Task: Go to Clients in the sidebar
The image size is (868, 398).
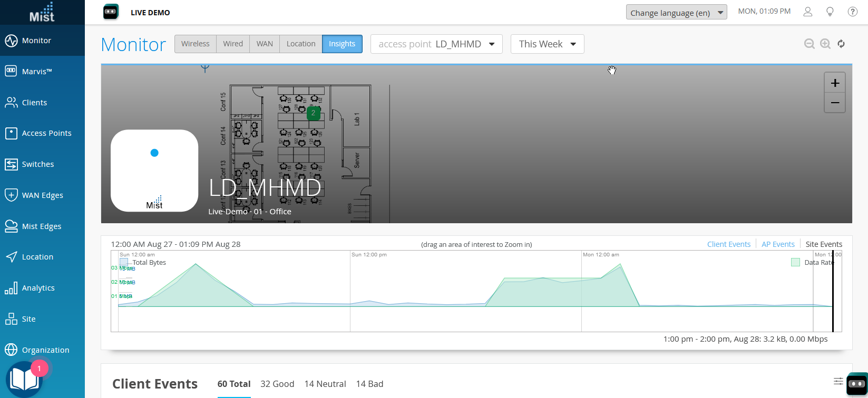Action: click(42, 103)
